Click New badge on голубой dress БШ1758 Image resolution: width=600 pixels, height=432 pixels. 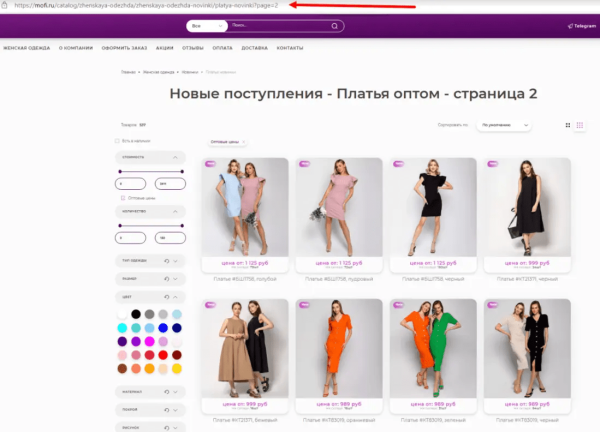[210, 164]
